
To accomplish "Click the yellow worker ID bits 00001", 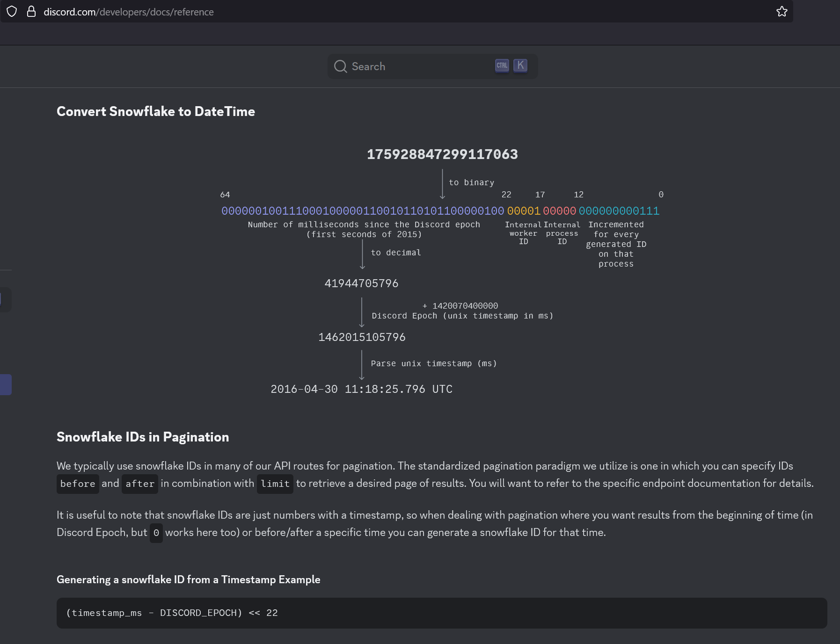I will [524, 211].
